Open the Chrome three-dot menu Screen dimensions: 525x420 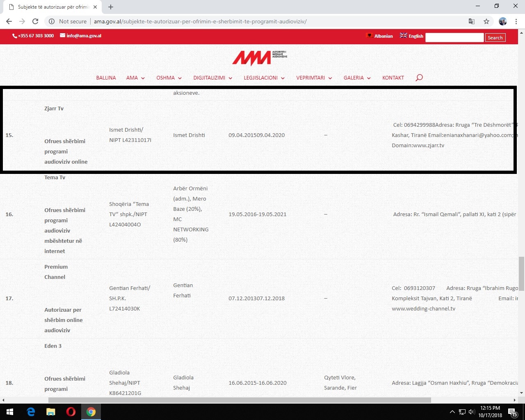(x=516, y=21)
